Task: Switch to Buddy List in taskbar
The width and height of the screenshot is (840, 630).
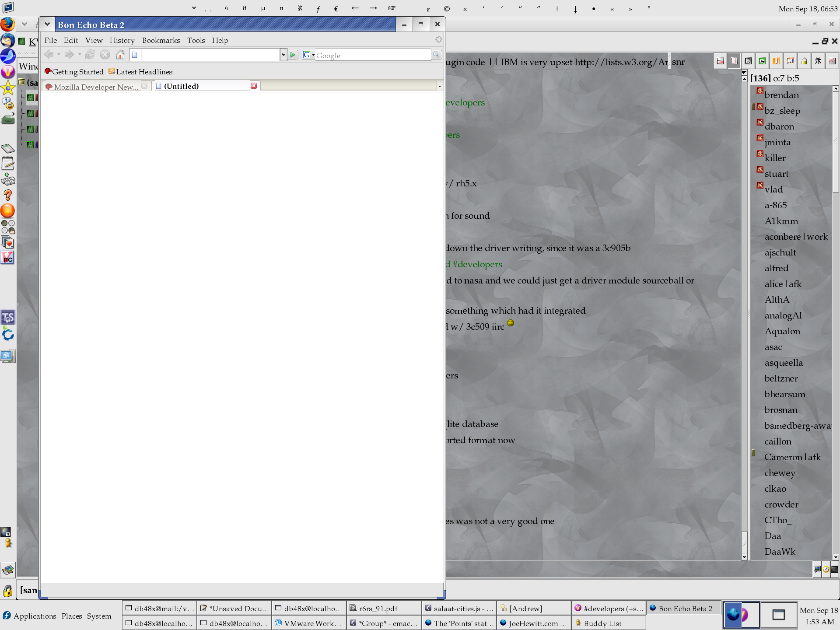Action: [x=609, y=623]
